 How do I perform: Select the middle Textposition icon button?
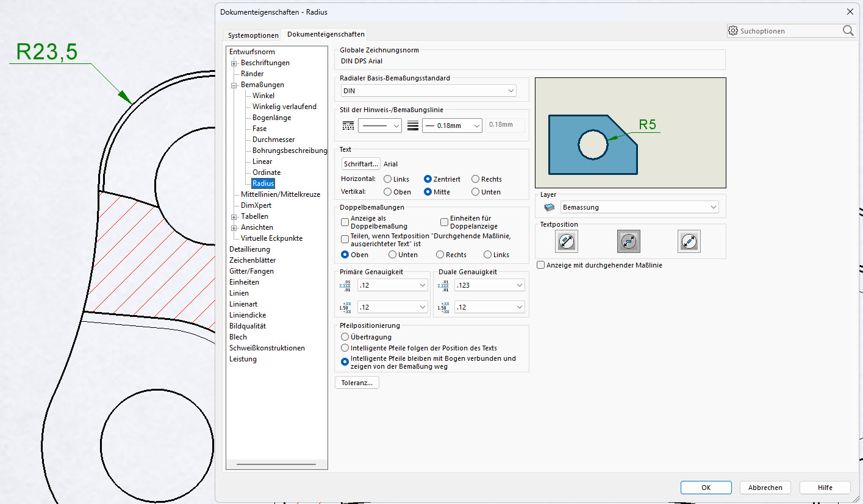(628, 241)
